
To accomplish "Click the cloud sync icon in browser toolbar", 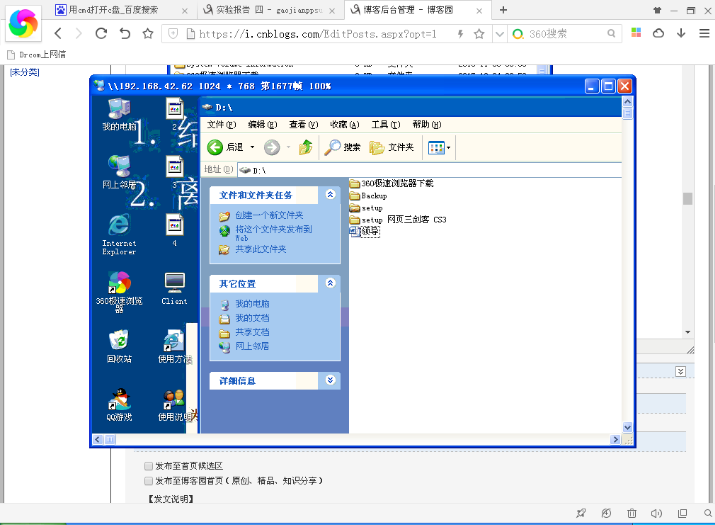I will pyautogui.click(x=658, y=33).
